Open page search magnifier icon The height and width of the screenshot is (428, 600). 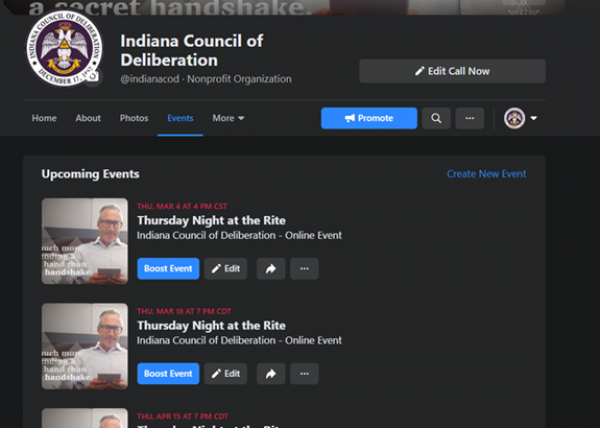pyautogui.click(x=436, y=118)
